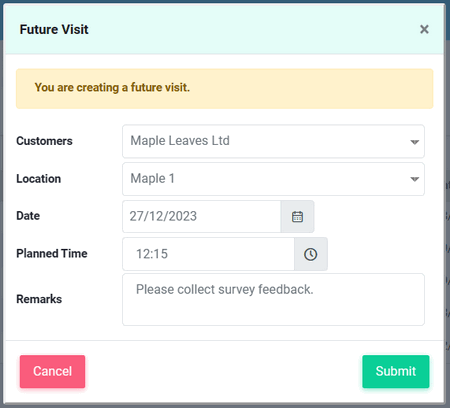Click the Date field showing 27/12/2023

[202, 217]
